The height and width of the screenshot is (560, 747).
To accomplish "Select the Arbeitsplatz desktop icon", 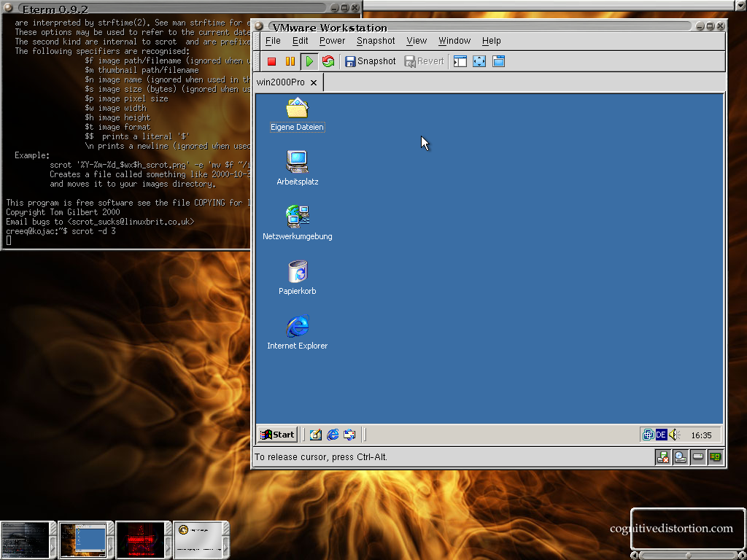I will [298, 168].
